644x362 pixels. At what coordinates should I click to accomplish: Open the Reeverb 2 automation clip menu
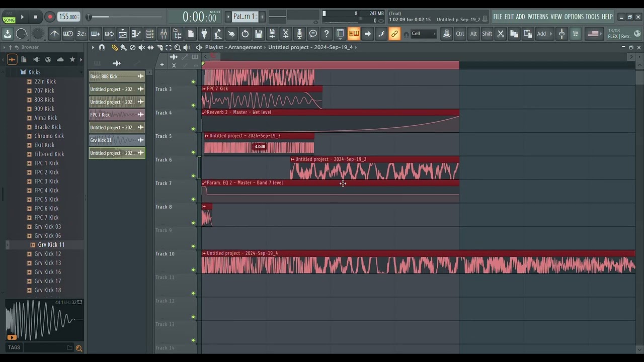click(x=204, y=113)
